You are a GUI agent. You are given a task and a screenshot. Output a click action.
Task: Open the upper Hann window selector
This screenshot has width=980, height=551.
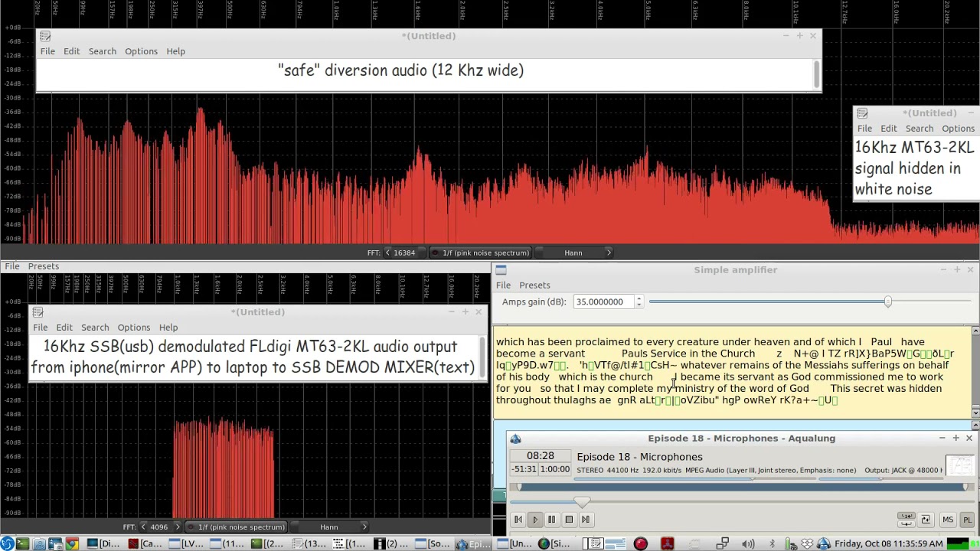(573, 253)
